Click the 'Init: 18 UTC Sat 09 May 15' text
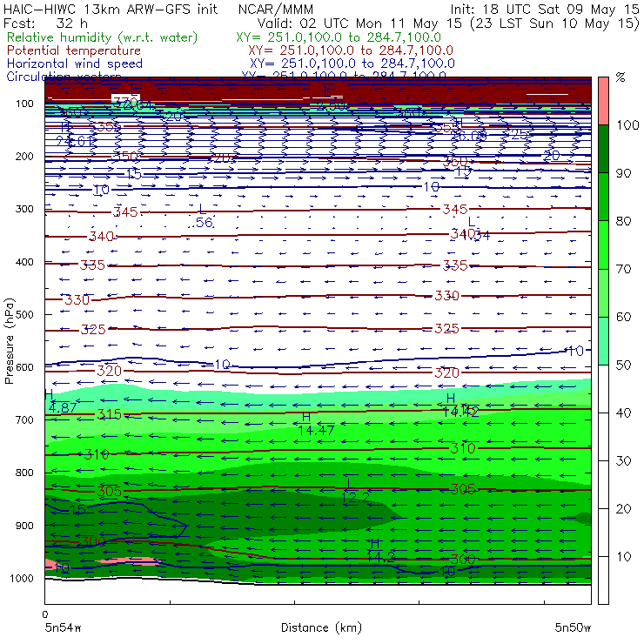644x644 pixels. pyautogui.click(x=545, y=9)
